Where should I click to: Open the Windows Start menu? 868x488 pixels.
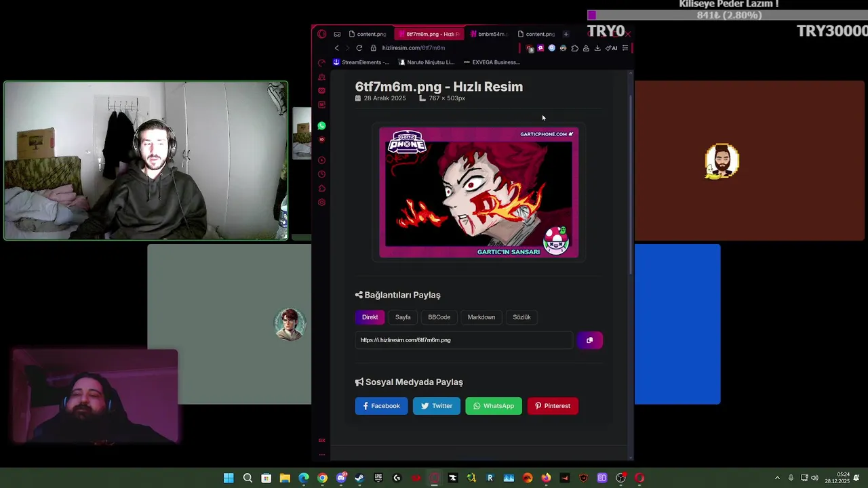[x=229, y=478]
